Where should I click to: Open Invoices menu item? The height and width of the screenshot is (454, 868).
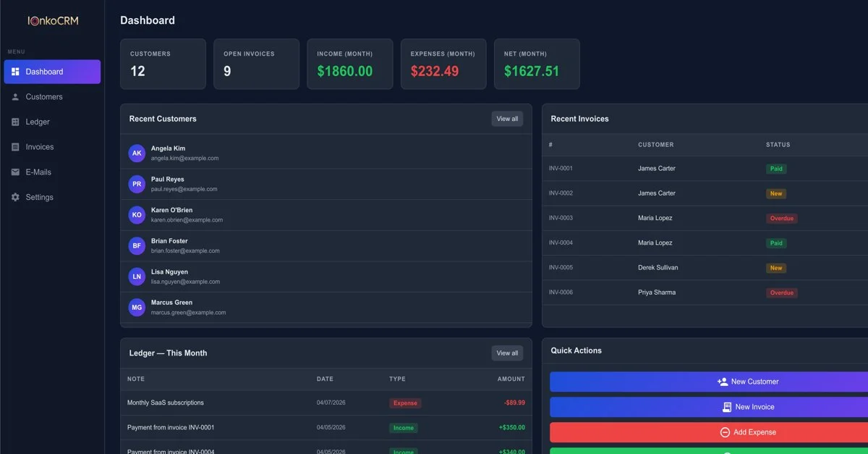pos(52,147)
